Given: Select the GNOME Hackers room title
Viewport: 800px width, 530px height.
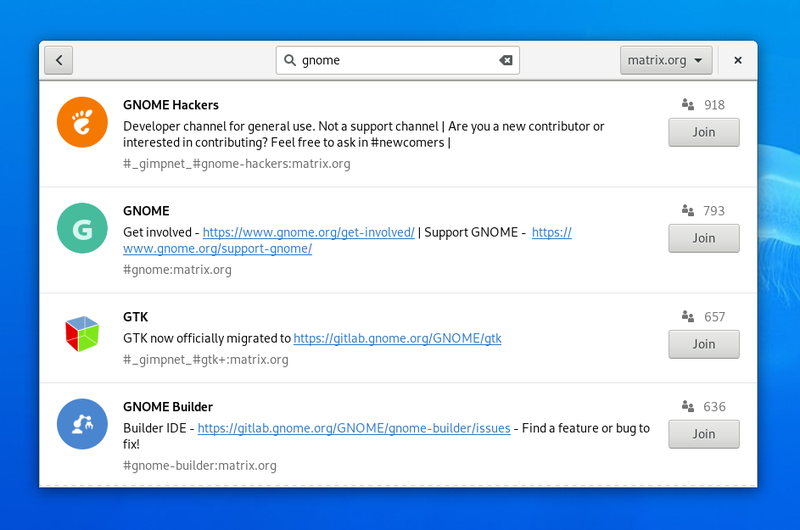Looking at the screenshot, I should tap(171, 105).
